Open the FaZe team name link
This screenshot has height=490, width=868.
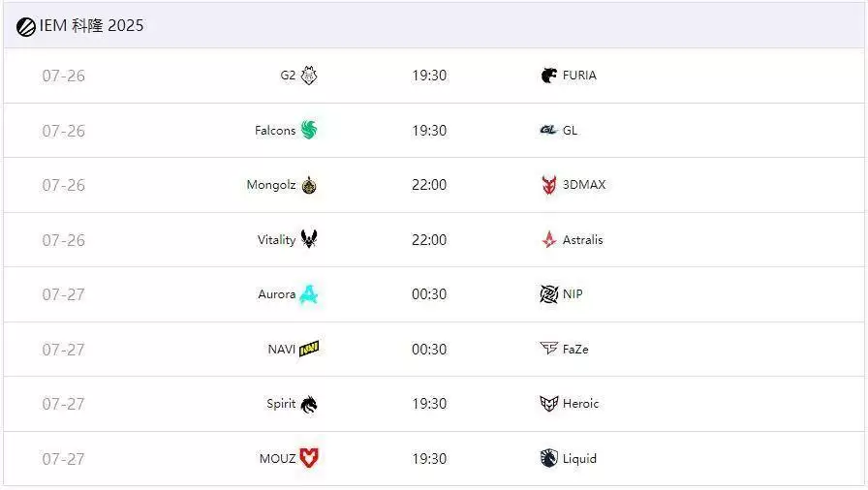[x=575, y=349]
